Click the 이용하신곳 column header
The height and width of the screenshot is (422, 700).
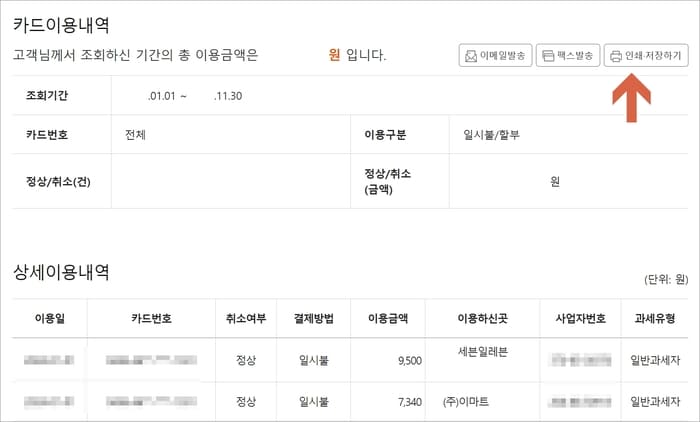tap(483, 318)
